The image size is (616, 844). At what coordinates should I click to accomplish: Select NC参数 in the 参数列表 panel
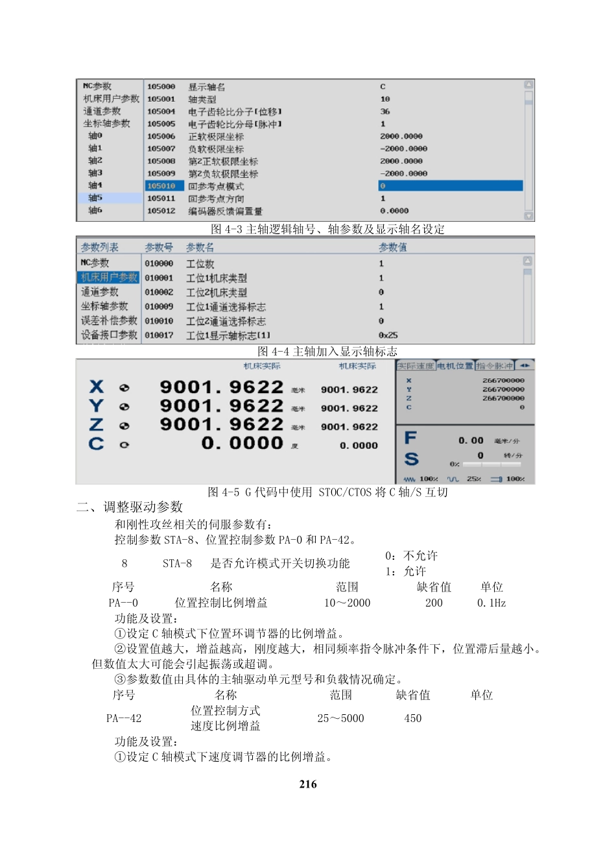[95, 263]
